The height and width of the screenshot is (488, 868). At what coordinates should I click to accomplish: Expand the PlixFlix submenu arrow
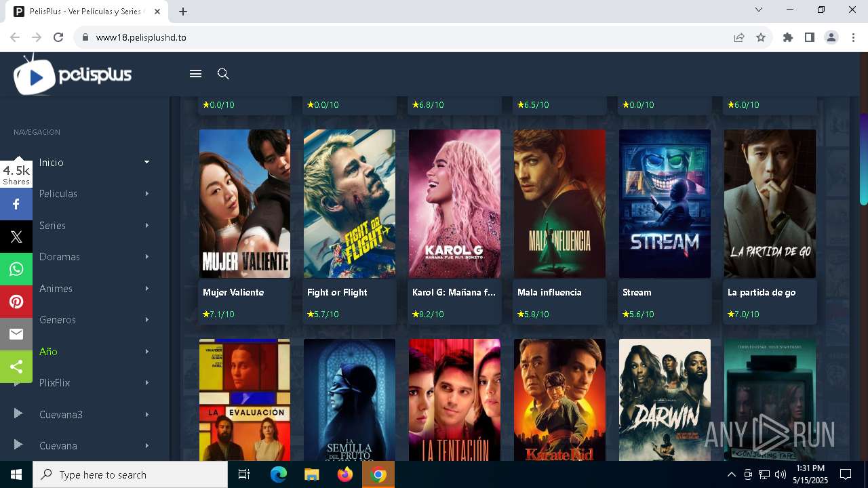[146, 383]
